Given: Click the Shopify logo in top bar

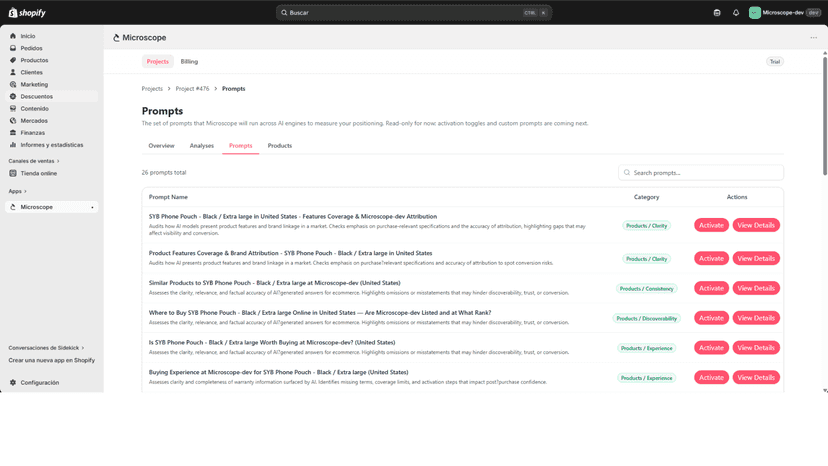Looking at the screenshot, I should (x=27, y=13).
